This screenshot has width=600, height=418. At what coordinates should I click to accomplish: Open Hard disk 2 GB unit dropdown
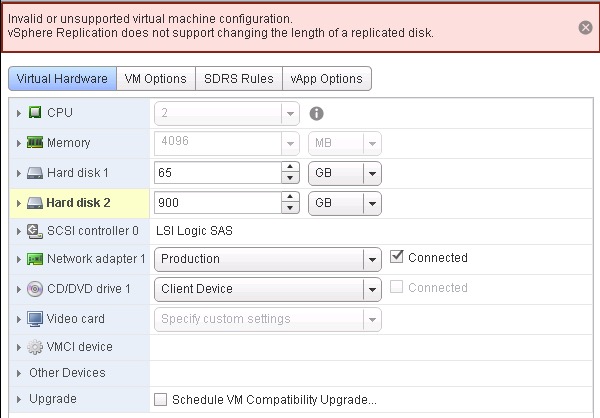pyautogui.click(x=371, y=203)
